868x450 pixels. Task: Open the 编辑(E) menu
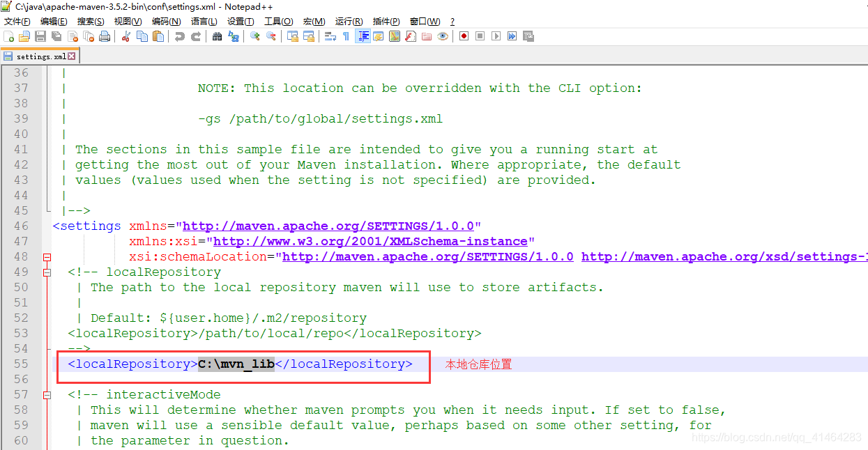(x=54, y=22)
